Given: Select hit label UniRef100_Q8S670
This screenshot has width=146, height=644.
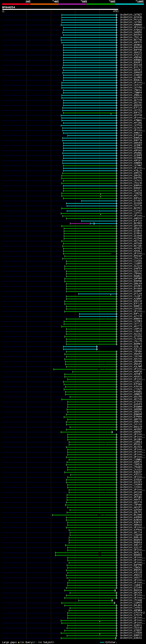Looking at the screenshot, I should [x=131, y=228].
